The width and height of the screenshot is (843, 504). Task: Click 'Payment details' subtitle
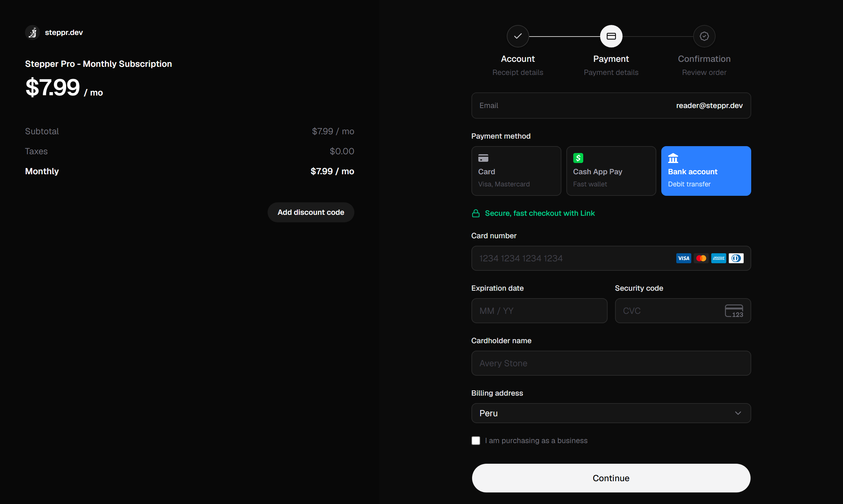pyautogui.click(x=611, y=72)
